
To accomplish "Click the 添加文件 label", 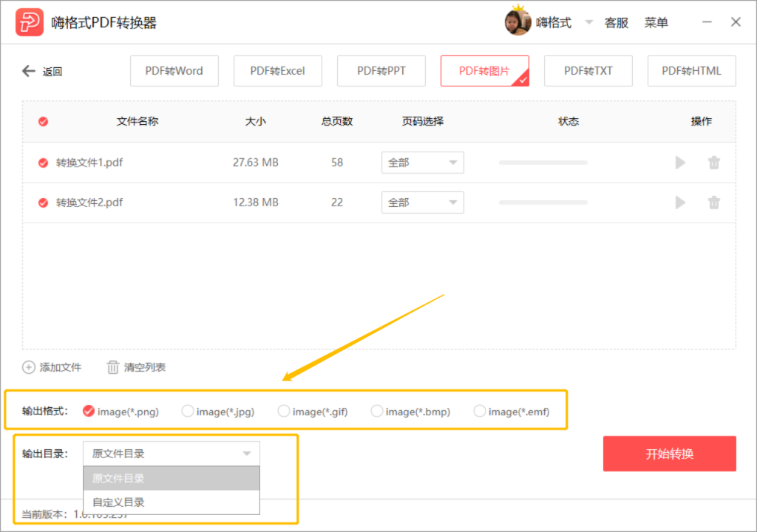I will [x=61, y=367].
